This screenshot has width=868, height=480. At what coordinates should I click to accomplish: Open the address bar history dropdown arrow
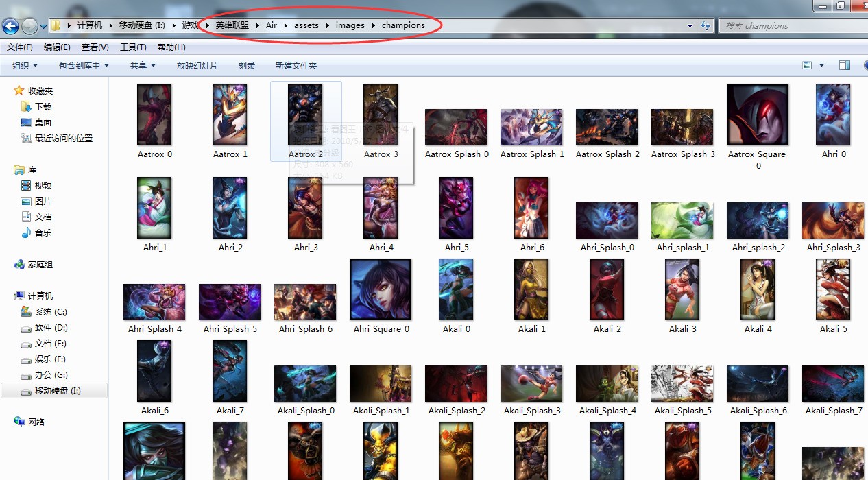tap(690, 26)
